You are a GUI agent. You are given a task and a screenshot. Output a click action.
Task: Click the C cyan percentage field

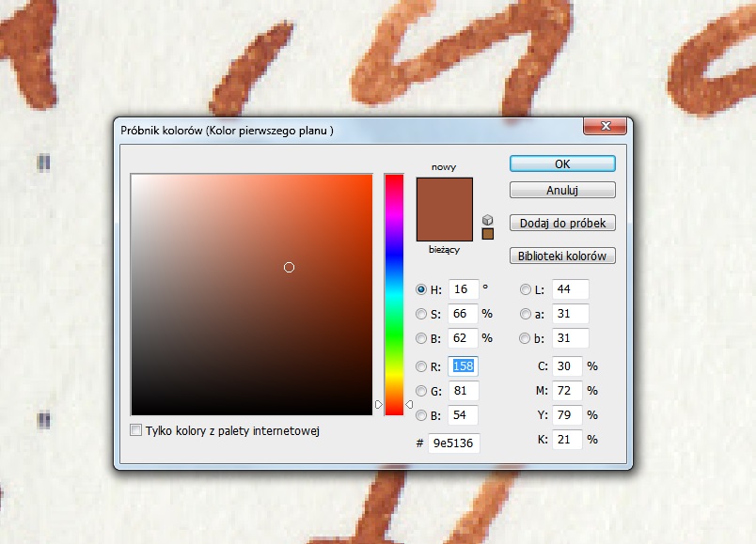(x=566, y=366)
